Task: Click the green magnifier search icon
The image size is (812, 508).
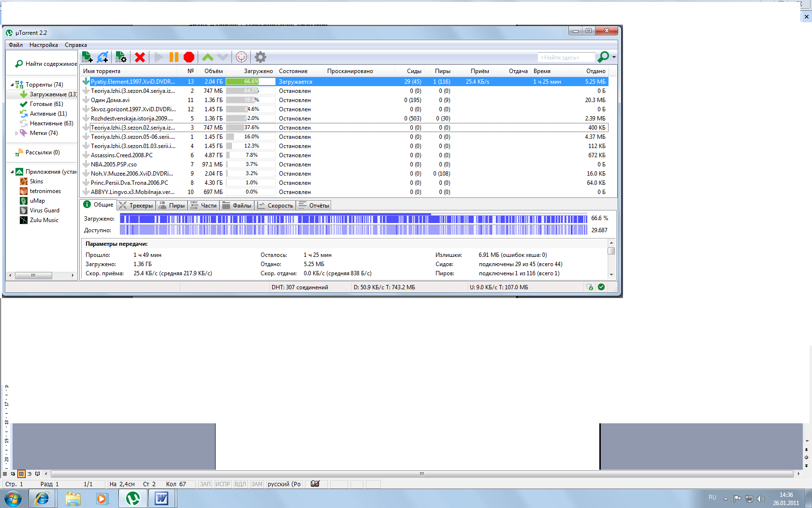Action: click(603, 57)
